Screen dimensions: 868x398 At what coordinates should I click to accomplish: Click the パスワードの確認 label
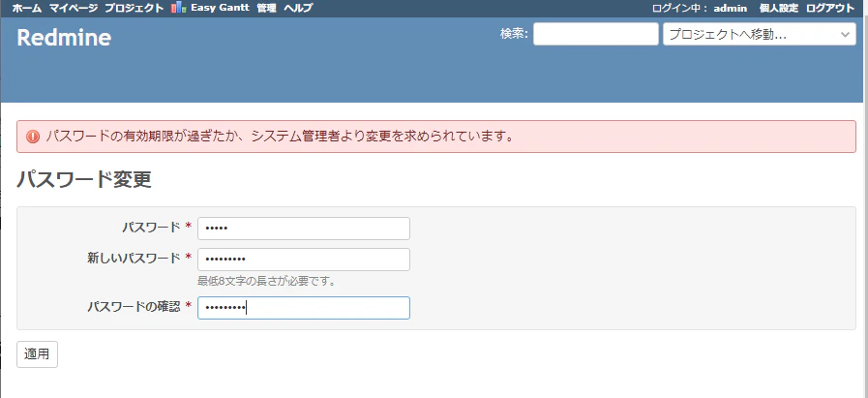click(x=134, y=306)
